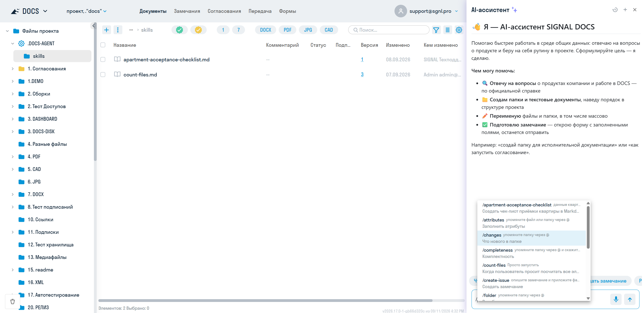Expand the 1. Согласования folder
644x313 pixels.
coord(13,69)
